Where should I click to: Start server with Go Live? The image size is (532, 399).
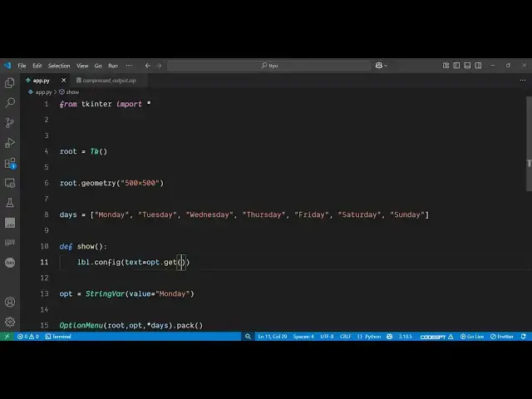(x=472, y=337)
